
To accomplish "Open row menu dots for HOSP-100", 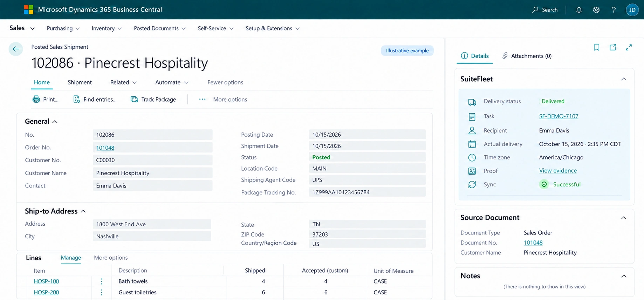I will click(102, 281).
